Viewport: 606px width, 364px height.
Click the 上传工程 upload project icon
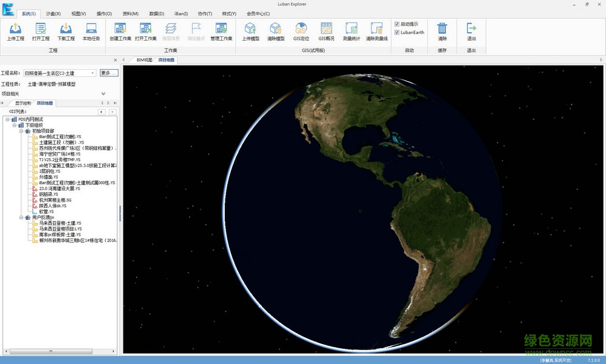16,30
